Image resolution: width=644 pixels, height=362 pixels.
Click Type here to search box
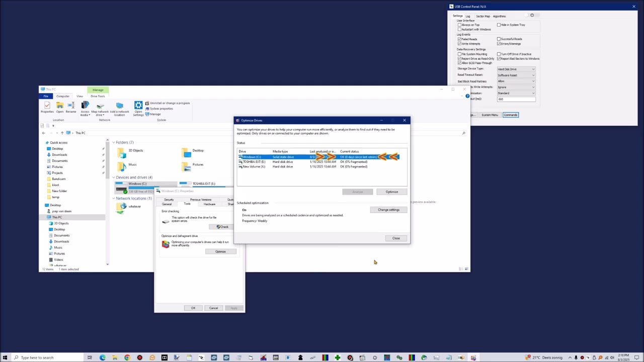(47, 357)
